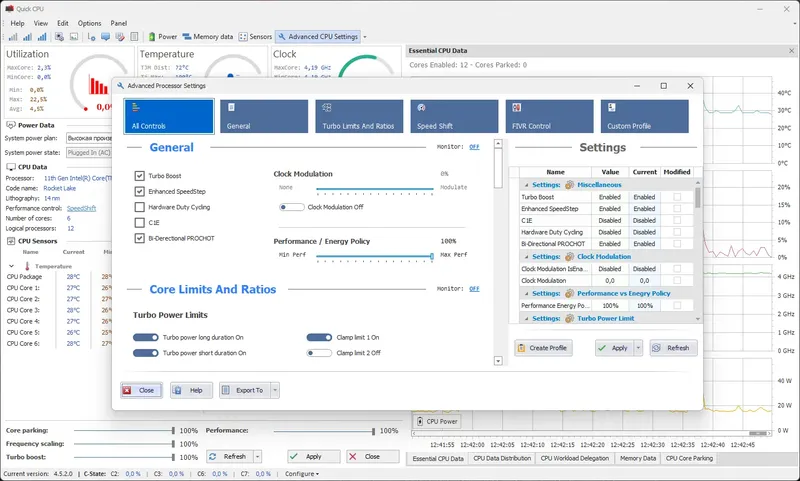800x481 pixels.
Task: Turn on Clamp limit 2 switch
Action: coord(319,353)
